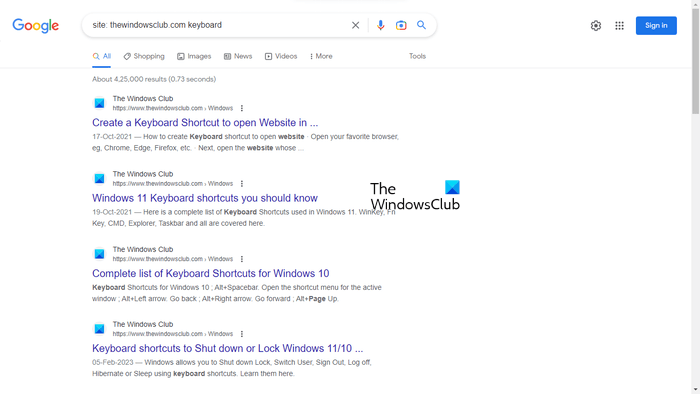Open 'Complete list of Keyboard Shortcuts for Windows 10'

(x=211, y=274)
